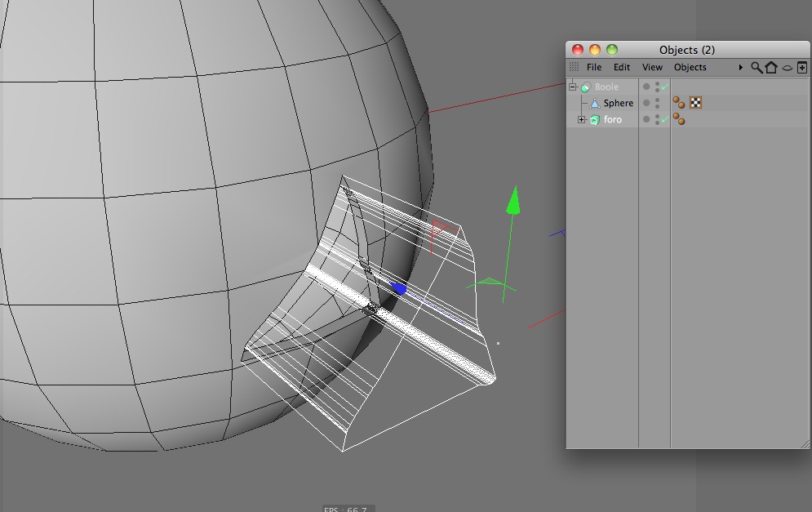Click the resize grip of Objects panel
The image size is (812, 512).
pos(805,443)
